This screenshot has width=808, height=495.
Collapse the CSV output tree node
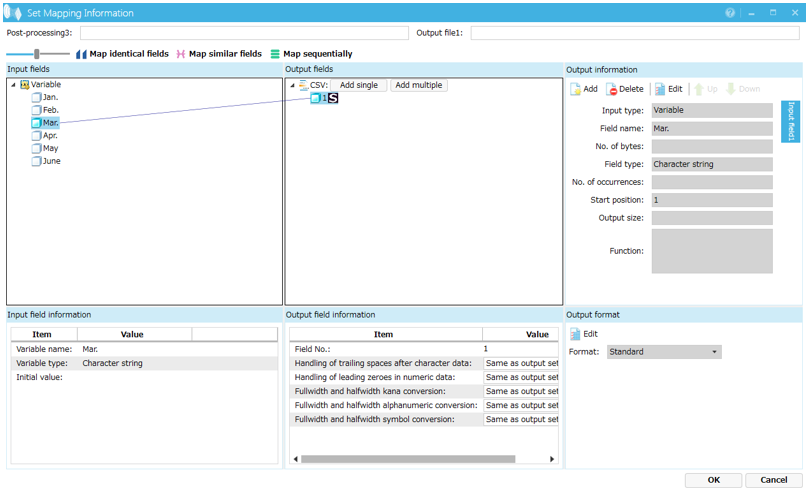tap(293, 85)
